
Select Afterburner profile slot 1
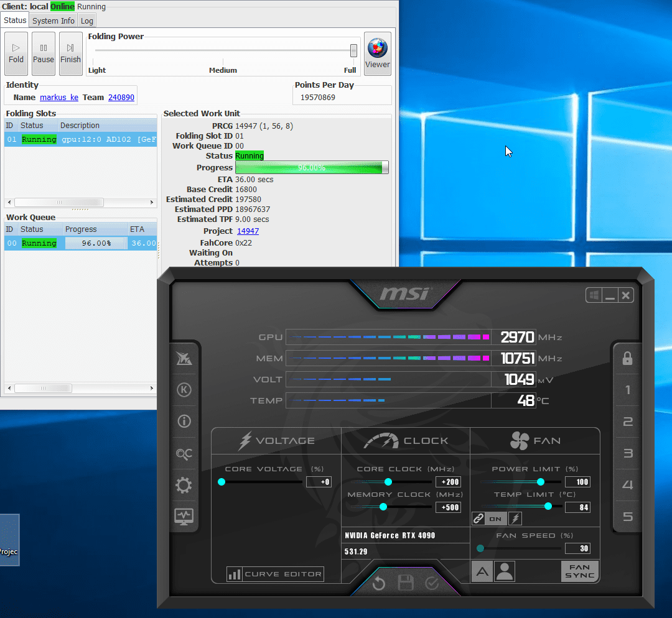[627, 390]
